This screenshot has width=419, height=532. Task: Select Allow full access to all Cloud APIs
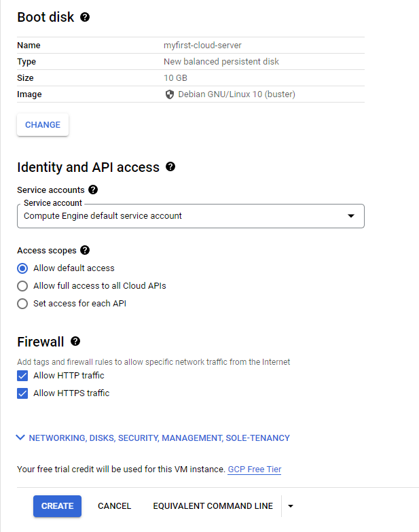[22, 286]
